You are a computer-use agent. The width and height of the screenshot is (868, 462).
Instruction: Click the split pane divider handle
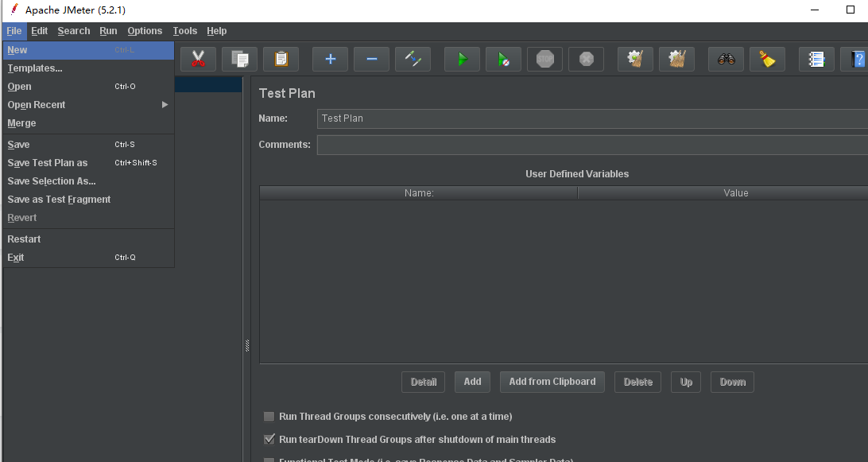(247, 346)
